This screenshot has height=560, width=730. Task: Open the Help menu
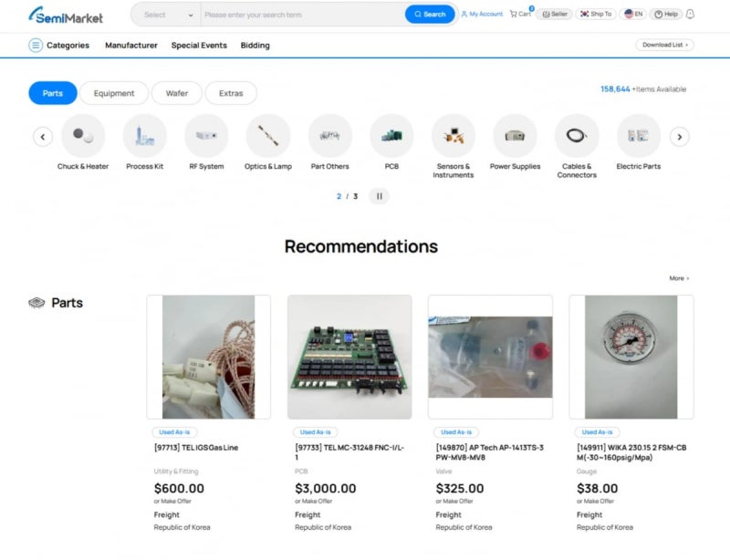(666, 14)
